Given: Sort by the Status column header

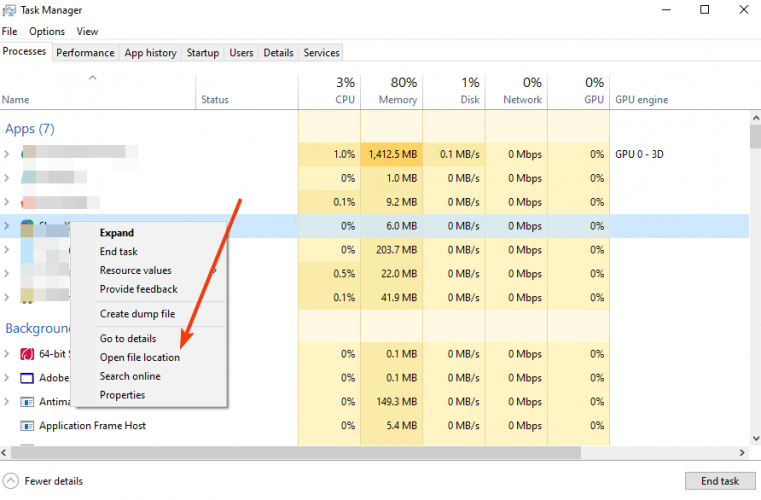Looking at the screenshot, I should click(247, 92).
